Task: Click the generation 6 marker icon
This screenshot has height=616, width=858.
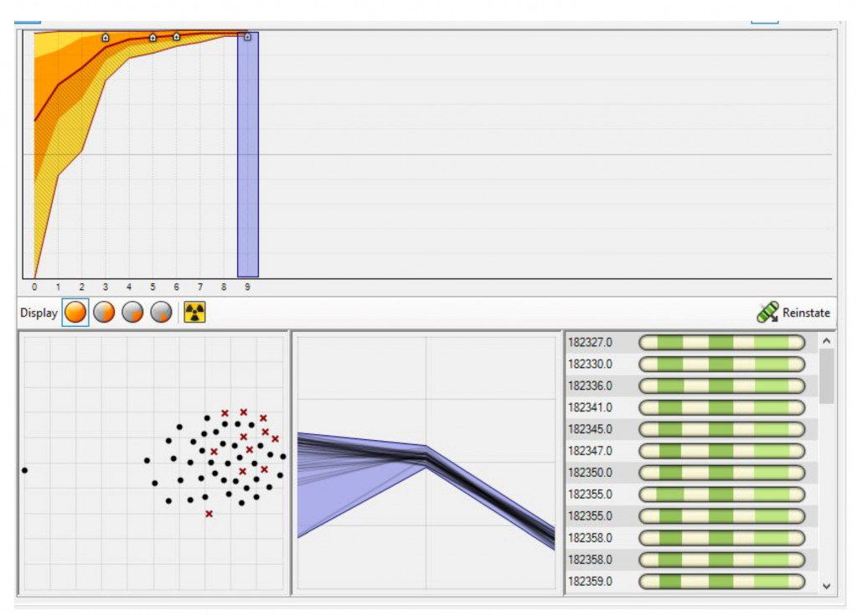Action: click(x=176, y=37)
